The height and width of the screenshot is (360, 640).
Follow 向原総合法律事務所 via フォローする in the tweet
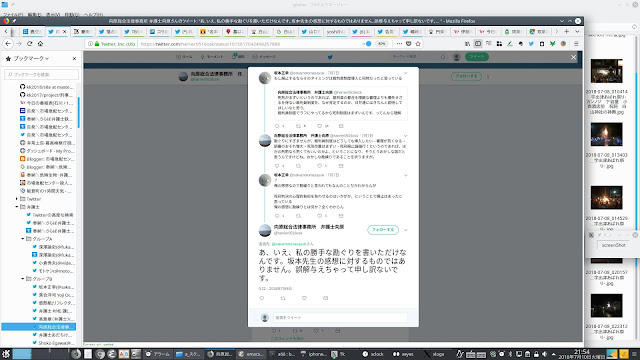383,230
